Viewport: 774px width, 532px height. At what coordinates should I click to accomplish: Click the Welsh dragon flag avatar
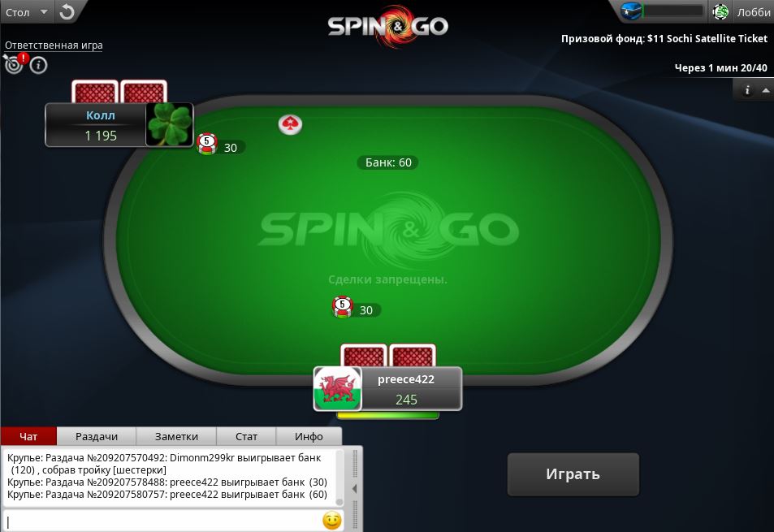(338, 389)
